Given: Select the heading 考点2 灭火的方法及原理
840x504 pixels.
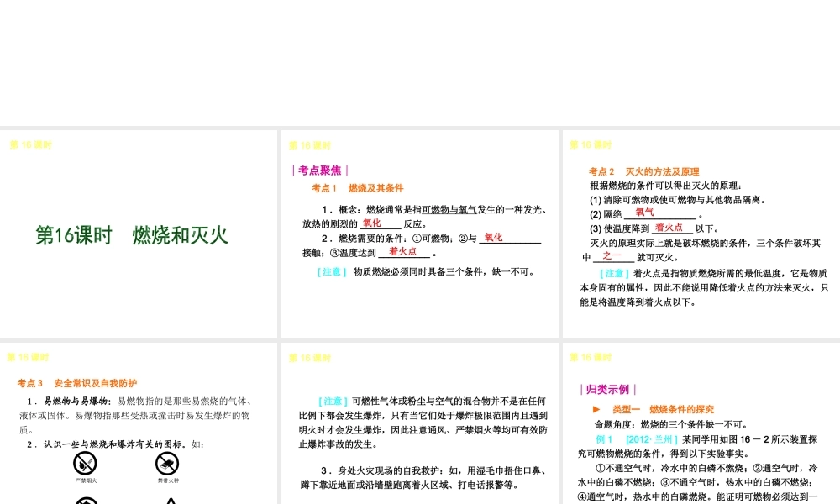Looking at the screenshot, I should pyautogui.click(x=644, y=171).
